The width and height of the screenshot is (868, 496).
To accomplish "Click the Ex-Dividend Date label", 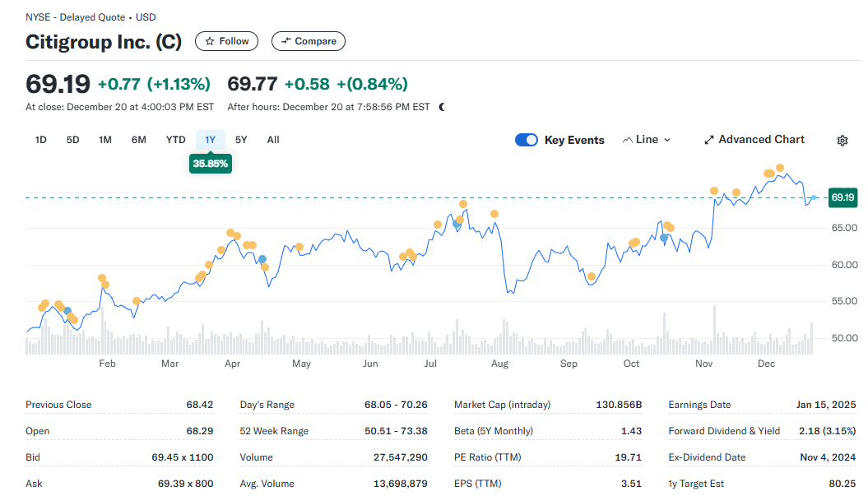I will [707, 457].
